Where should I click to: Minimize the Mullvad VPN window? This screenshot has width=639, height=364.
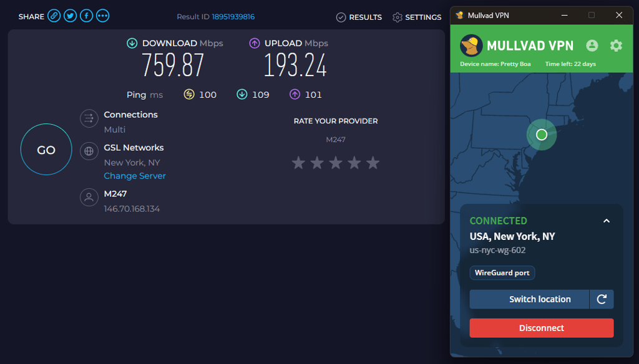pos(564,15)
